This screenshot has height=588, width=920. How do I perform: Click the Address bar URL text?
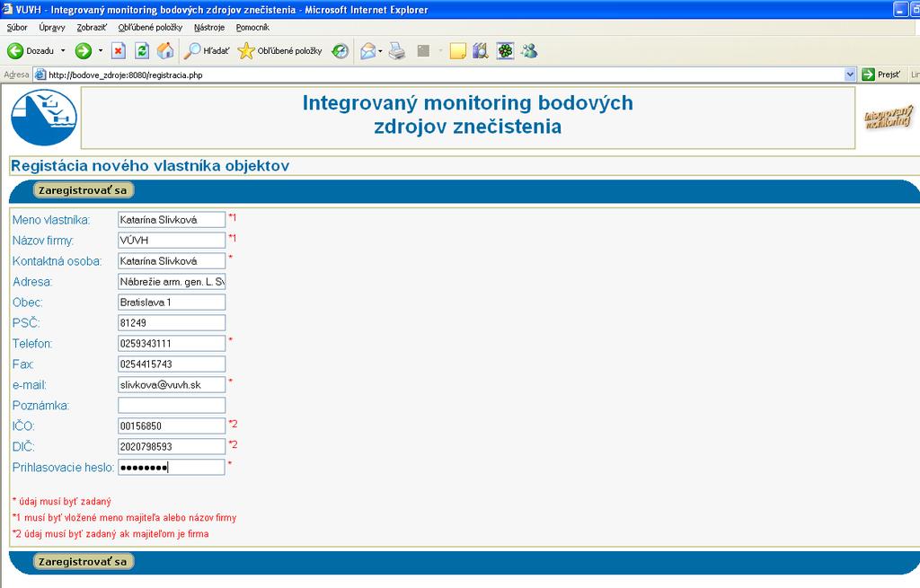click(126, 75)
